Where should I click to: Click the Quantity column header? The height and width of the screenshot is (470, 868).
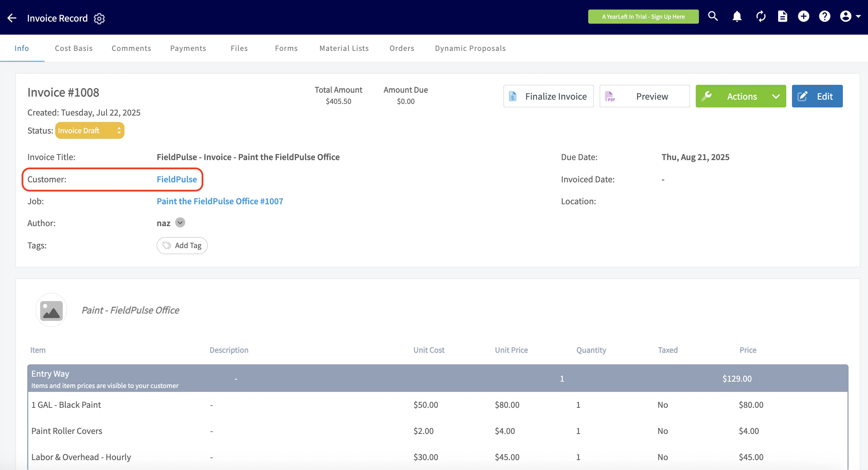591,350
